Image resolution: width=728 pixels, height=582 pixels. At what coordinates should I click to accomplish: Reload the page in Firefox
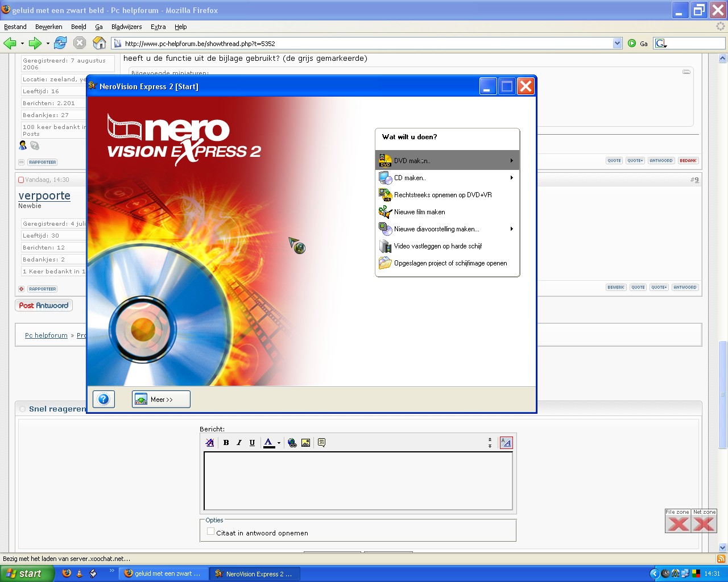click(x=60, y=43)
